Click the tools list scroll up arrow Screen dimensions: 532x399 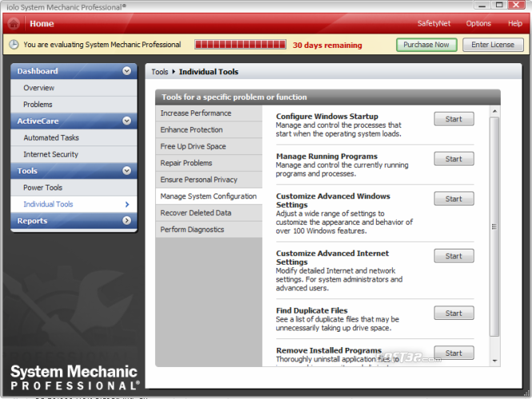pyautogui.click(x=494, y=111)
